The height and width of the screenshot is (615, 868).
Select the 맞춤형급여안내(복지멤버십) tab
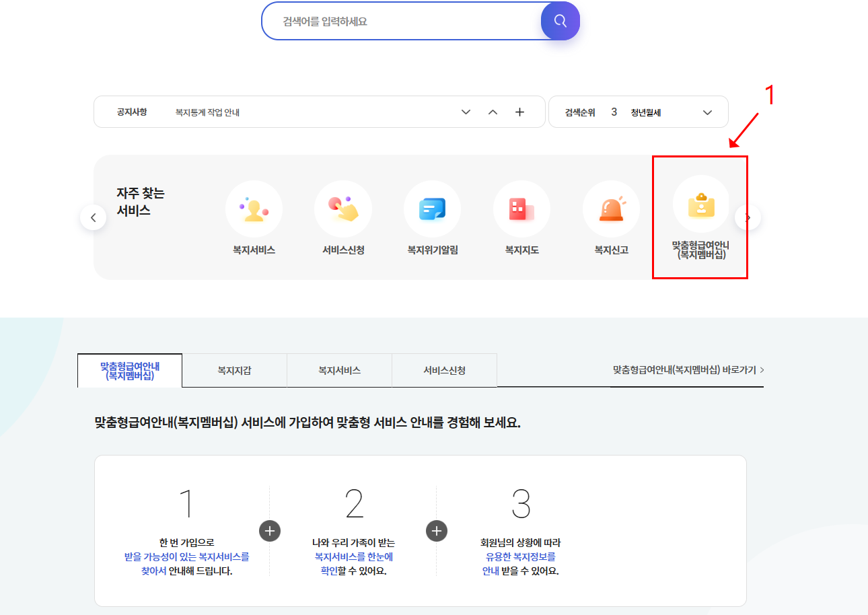(130, 371)
